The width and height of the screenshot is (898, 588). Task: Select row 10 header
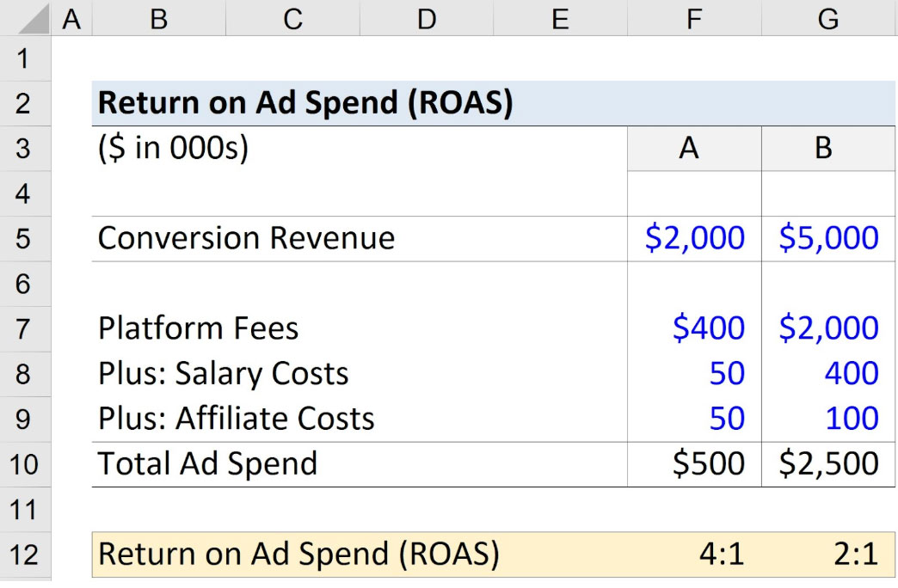point(25,465)
